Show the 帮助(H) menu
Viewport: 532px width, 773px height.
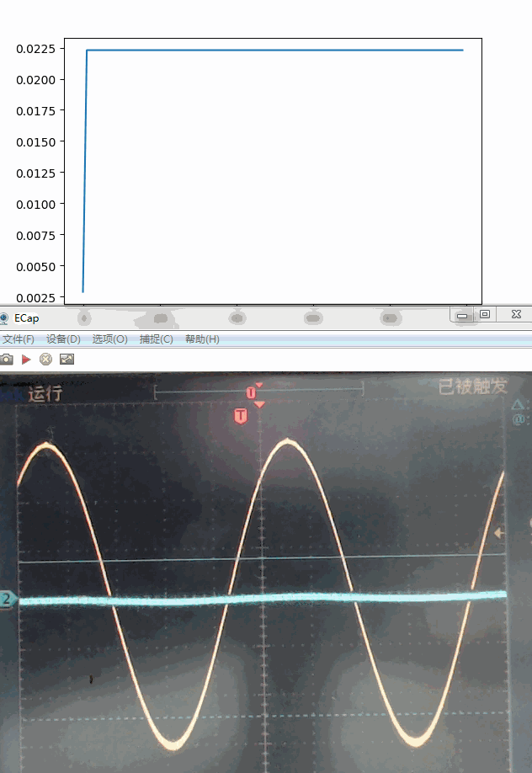click(x=202, y=339)
